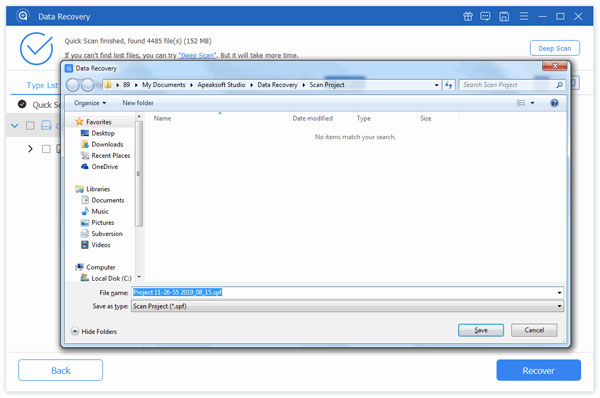600x398 pixels.
Task: Open the Save as type combo box
Action: (347, 306)
